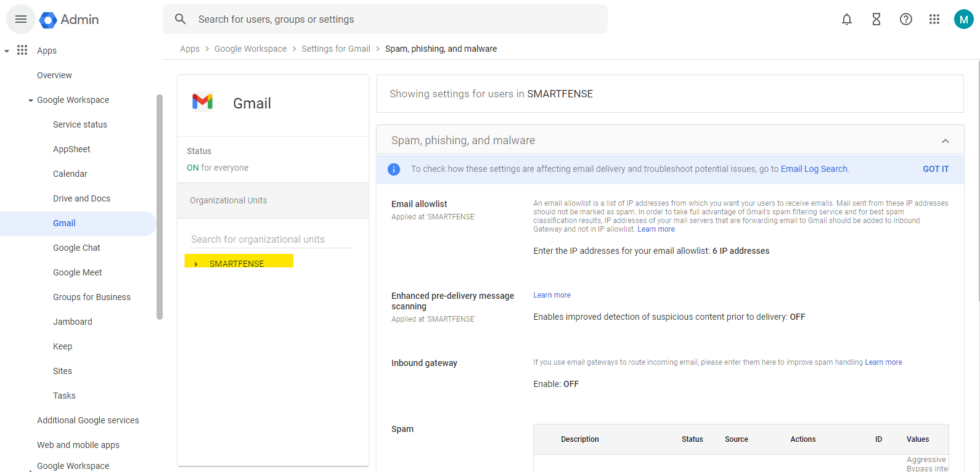Click Enhanced pre-delivery message scanning setting
The height and width of the screenshot is (472, 980).
(452, 301)
